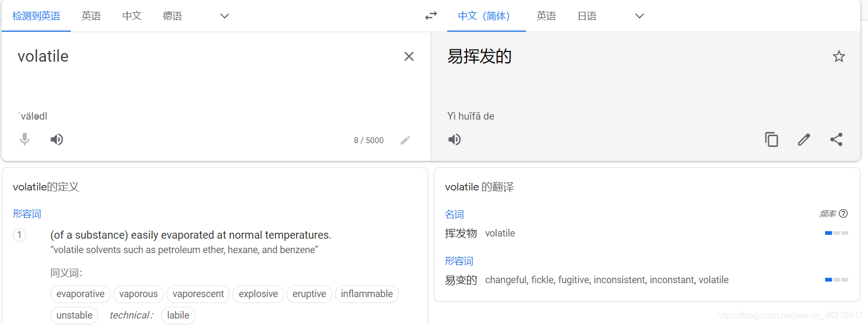Click the microphone voice input icon

point(25,139)
